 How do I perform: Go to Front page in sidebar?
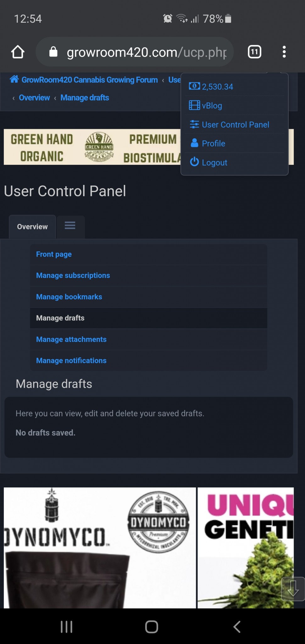click(x=54, y=254)
